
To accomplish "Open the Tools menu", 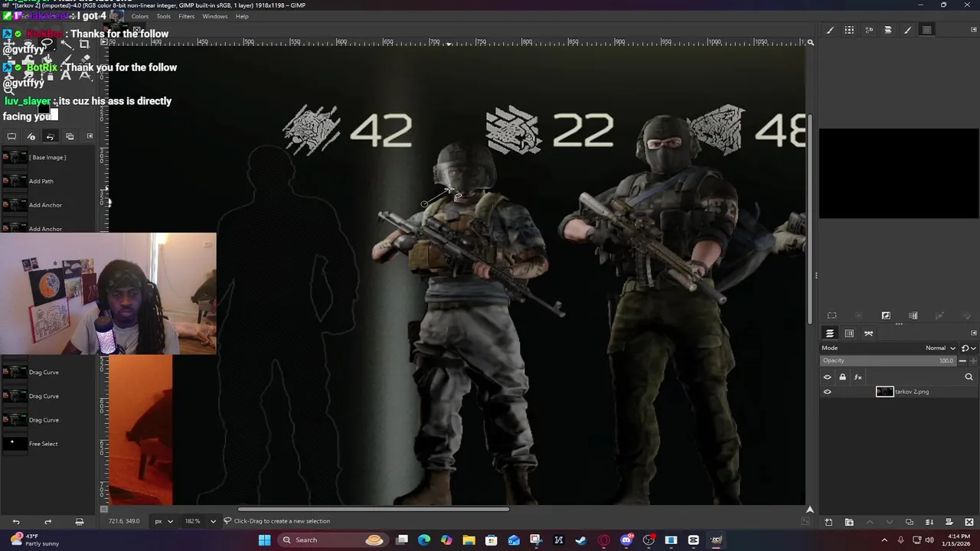I will [163, 16].
